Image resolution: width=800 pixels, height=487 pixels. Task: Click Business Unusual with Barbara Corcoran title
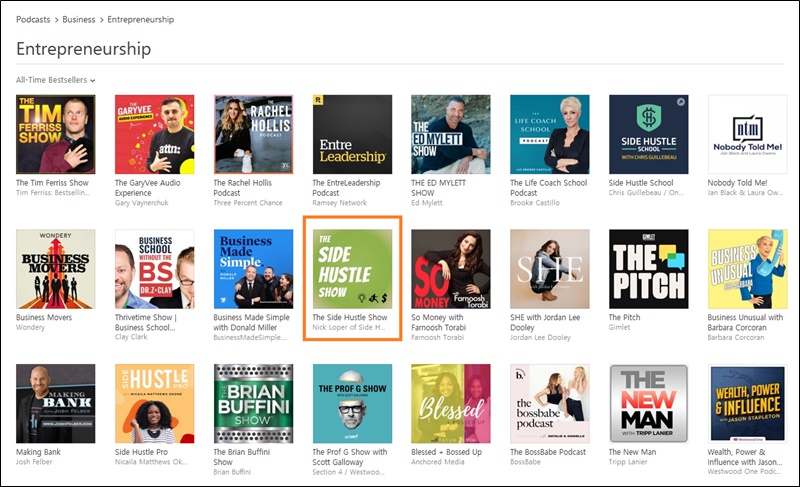click(x=745, y=322)
